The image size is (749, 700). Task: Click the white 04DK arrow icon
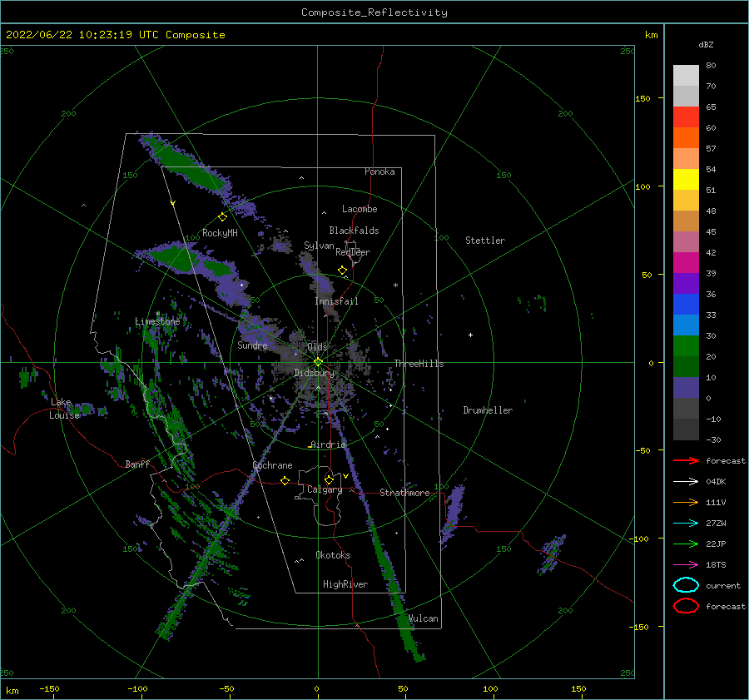686,481
